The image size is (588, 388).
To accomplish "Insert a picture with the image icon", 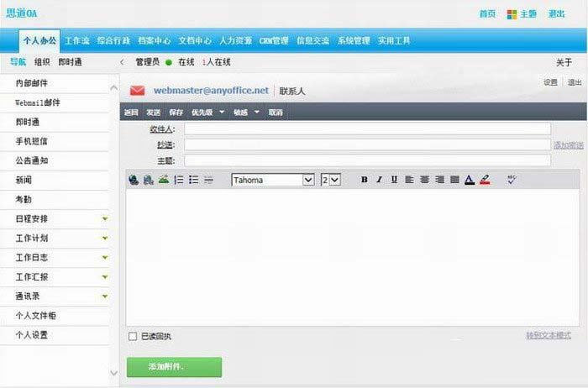I will (164, 180).
